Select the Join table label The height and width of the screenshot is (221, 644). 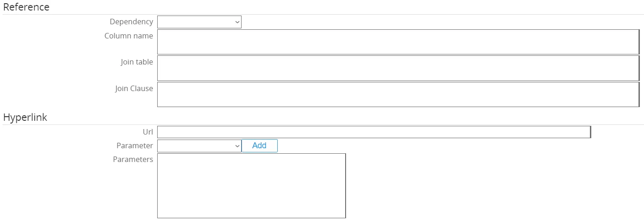(137, 62)
